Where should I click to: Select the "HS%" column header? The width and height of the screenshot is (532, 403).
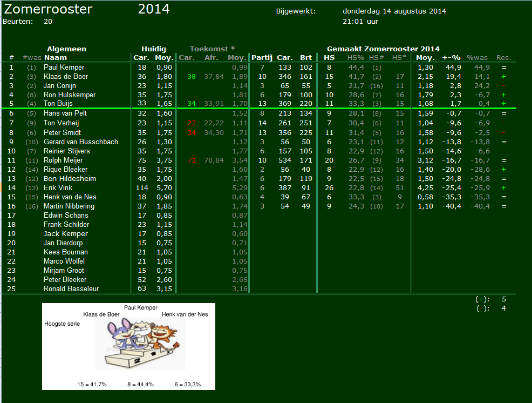[356, 58]
